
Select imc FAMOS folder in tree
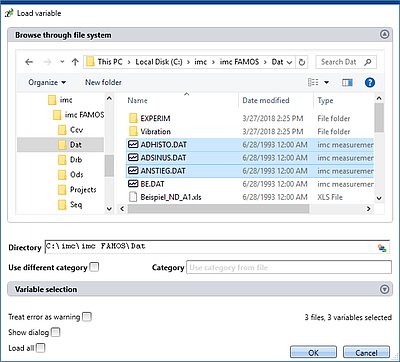click(x=79, y=115)
